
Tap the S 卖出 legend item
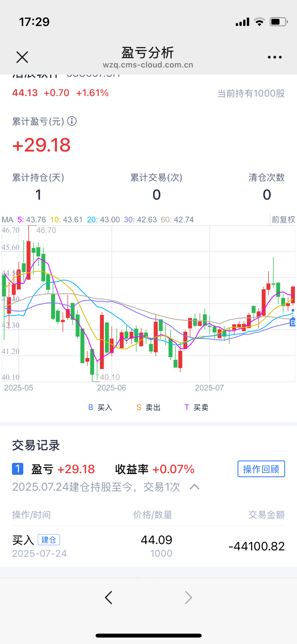click(x=148, y=407)
